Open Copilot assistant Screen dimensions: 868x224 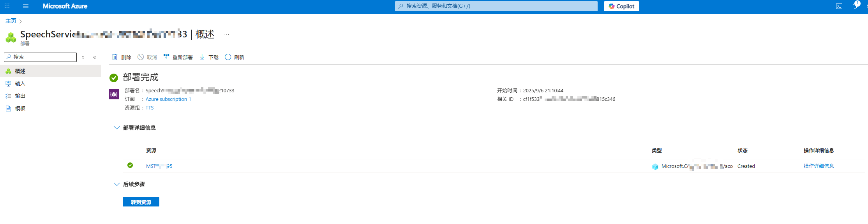click(x=621, y=6)
